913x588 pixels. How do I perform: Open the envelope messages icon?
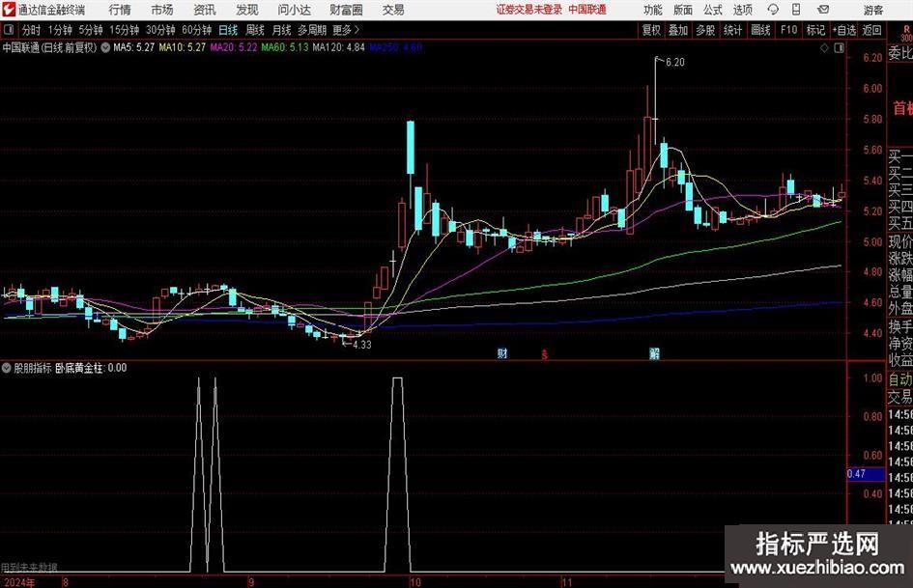coord(823,10)
